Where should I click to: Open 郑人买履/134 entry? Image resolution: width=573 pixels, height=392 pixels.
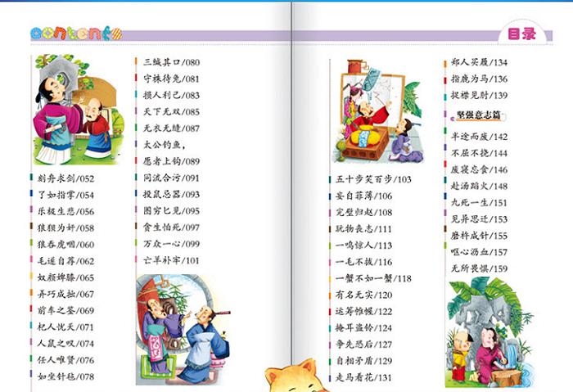click(x=480, y=62)
